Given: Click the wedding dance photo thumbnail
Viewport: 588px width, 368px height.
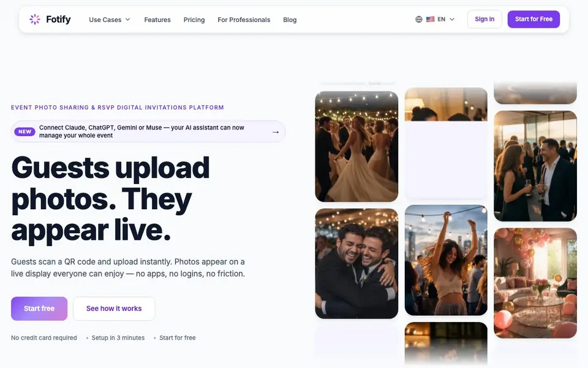Looking at the screenshot, I should (356, 147).
